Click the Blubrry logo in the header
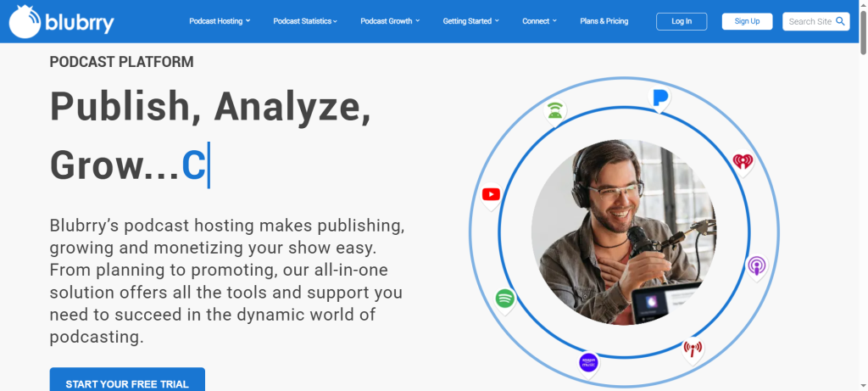 tap(61, 21)
